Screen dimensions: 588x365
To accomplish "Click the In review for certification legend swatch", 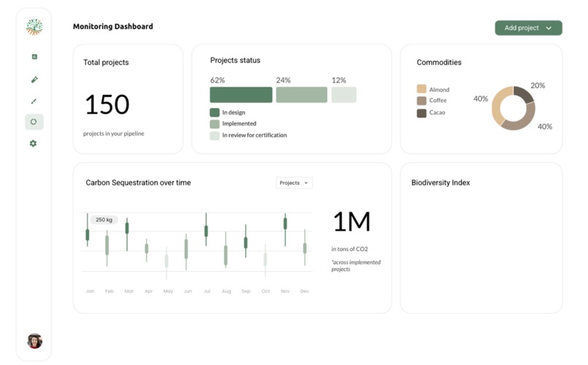I will point(214,136).
